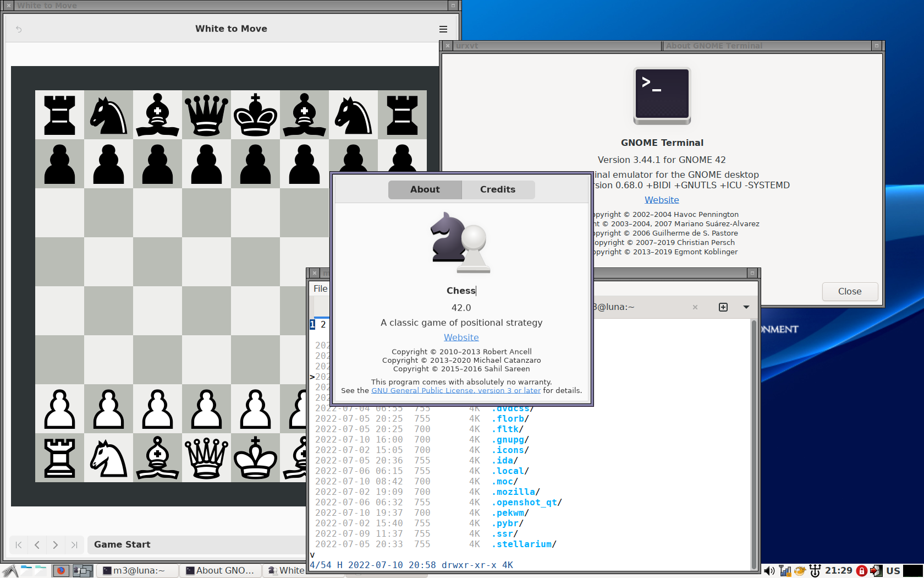Screen dimensions: 924x578
Task: Launch Firefox from the taskbar
Action: 61,571
